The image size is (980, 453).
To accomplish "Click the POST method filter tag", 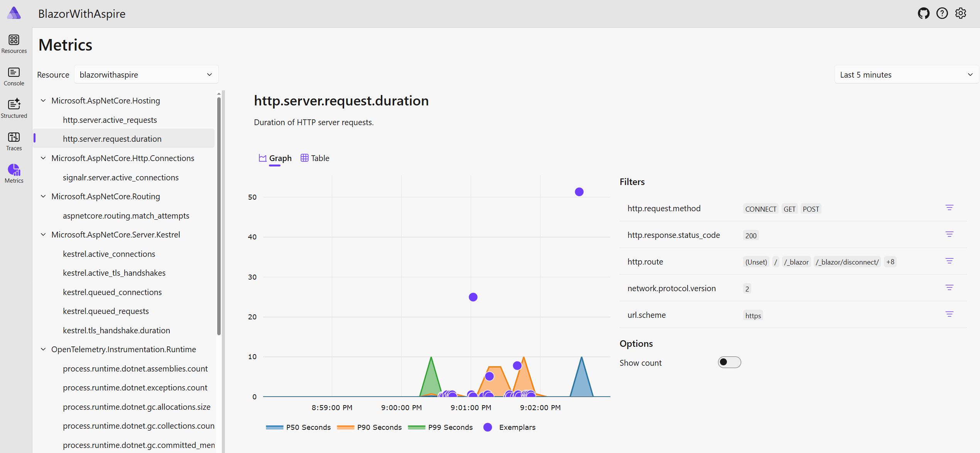I will tap(811, 209).
